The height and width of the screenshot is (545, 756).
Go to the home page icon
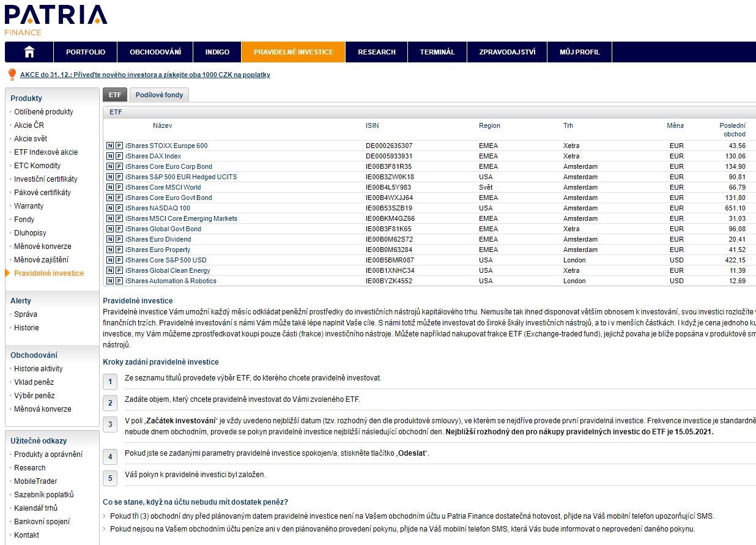tap(29, 52)
